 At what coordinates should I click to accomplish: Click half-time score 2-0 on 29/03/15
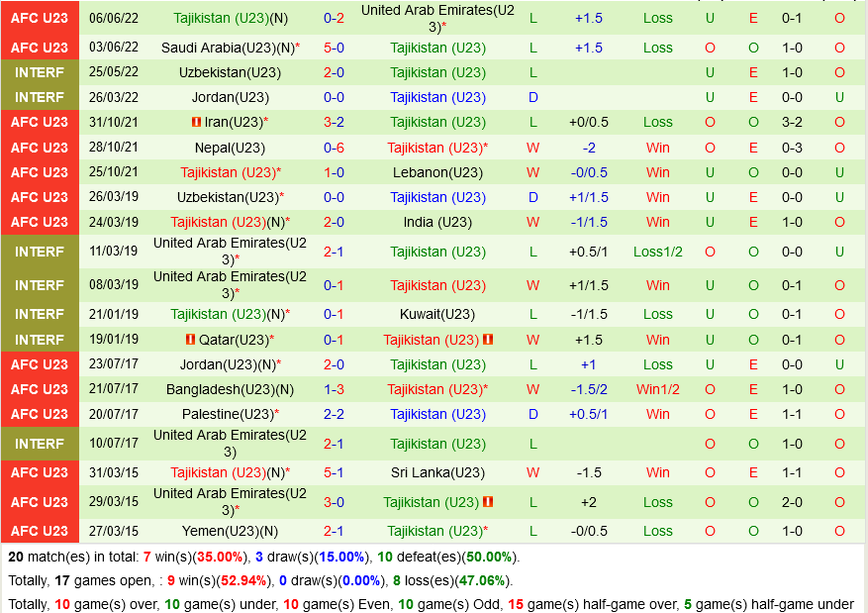tap(792, 502)
